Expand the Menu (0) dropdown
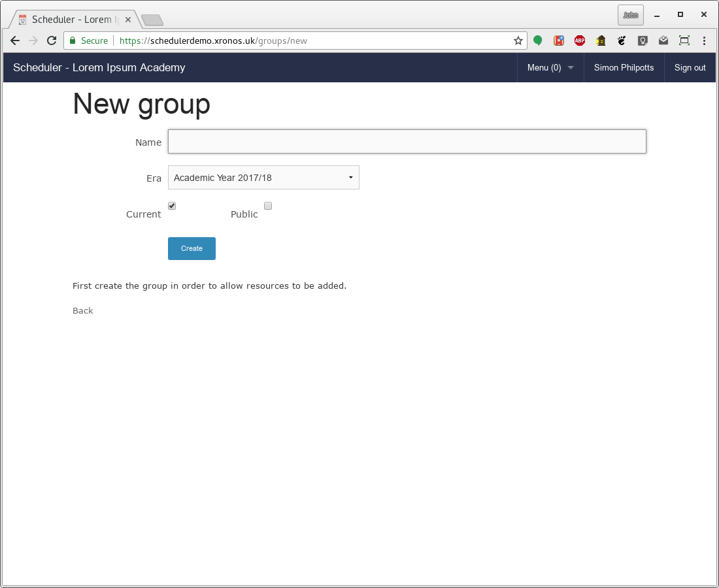 click(550, 67)
